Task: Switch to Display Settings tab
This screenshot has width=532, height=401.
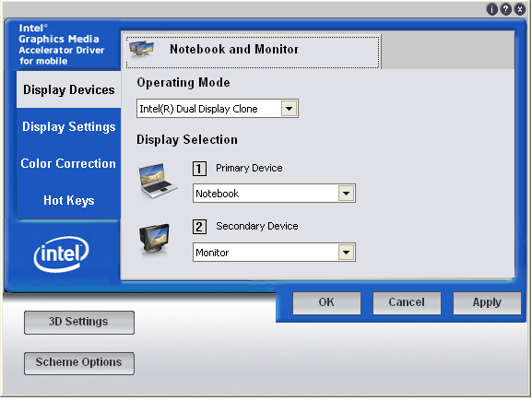Action: [x=69, y=126]
